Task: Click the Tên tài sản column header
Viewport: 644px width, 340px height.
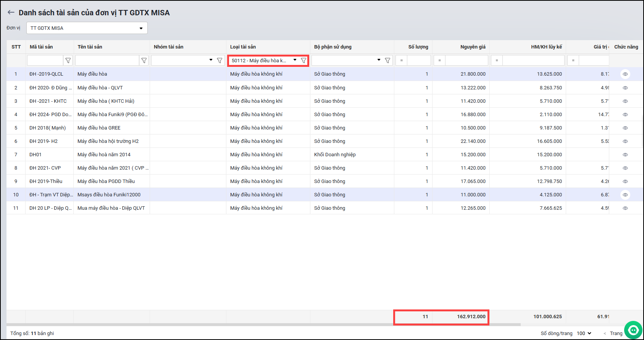Action: (90, 47)
